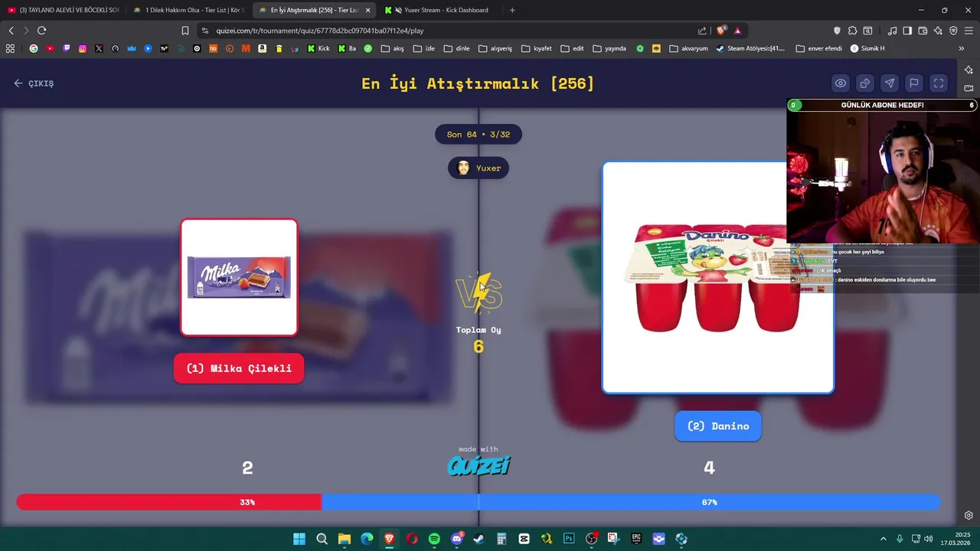The image size is (980, 551).
Task: Report quiz with flag icon
Action: tap(914, 83)
